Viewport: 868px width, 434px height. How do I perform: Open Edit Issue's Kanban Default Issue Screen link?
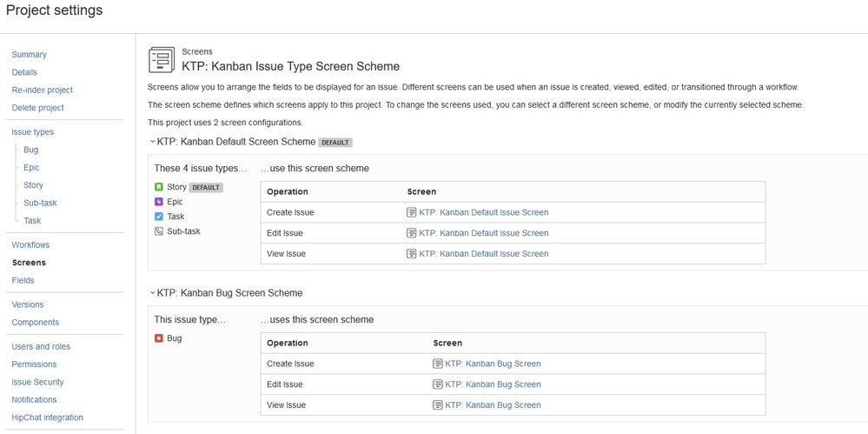click(x=484, y=233)
